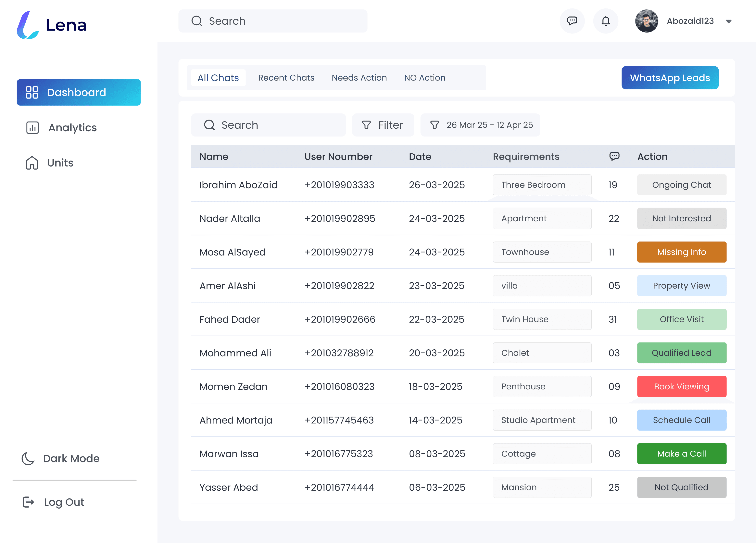Click the Not Qualified action badge
The image size is (756, 543).
pos(682,487)
